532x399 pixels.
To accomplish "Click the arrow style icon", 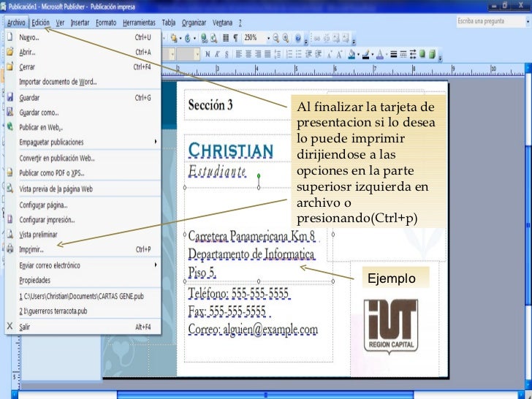I will (x=413, y=54).
